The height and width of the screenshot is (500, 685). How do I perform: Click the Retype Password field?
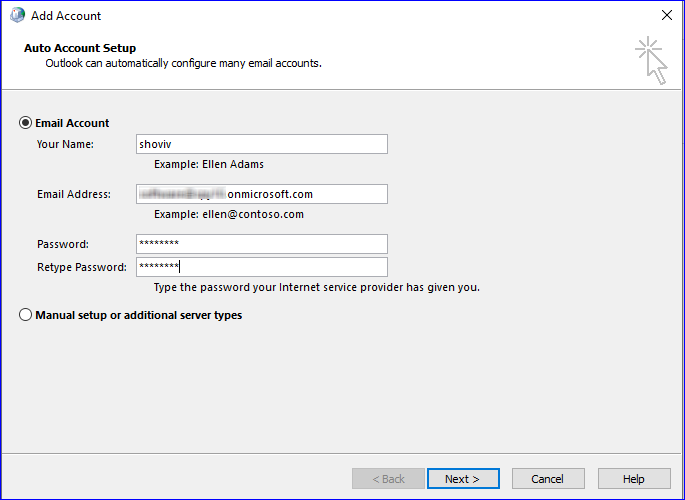262,267
